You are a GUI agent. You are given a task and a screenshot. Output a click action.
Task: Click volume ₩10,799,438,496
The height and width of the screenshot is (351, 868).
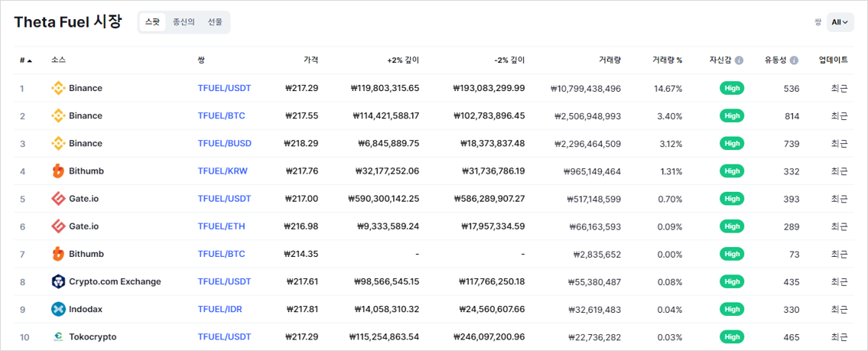click(586, 88)
